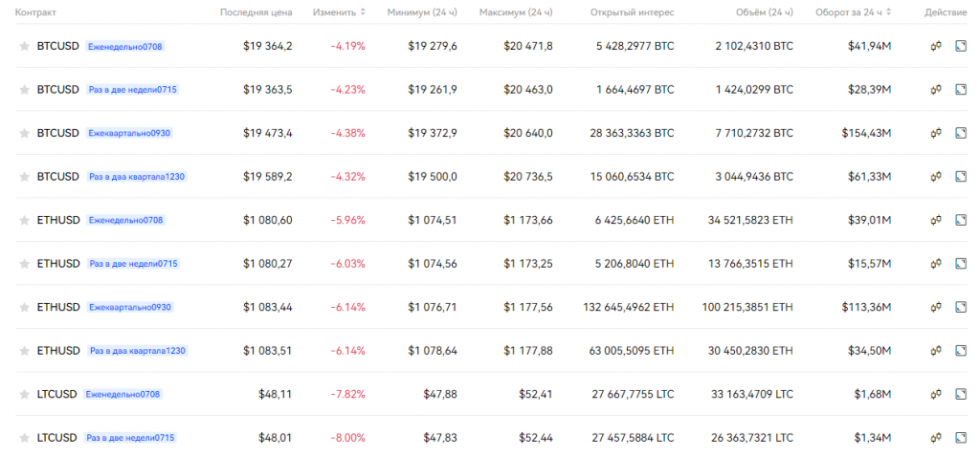Open trade page icon for ETHUSD Раз в две недели0715
This screenshot has width=980, height=457.
[x=962, y=264]
